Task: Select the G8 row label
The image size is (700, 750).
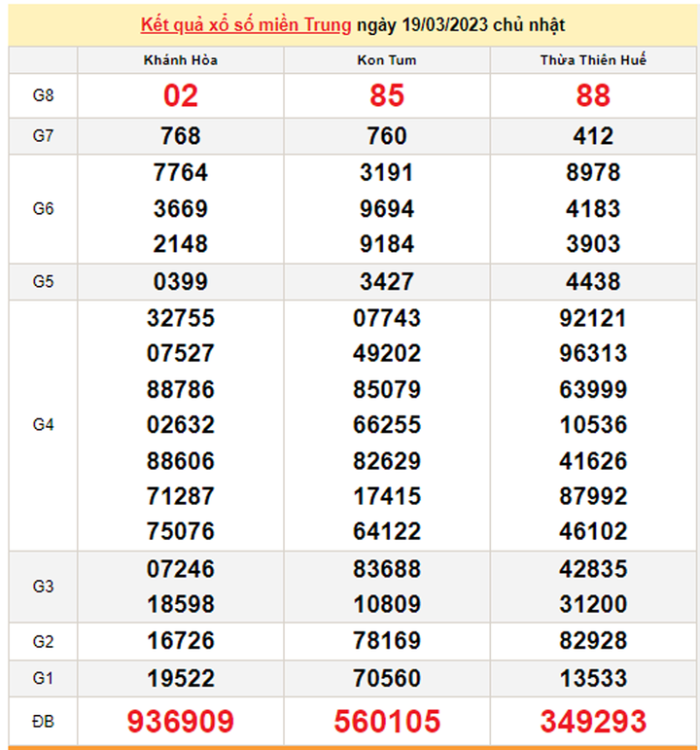Action: (x=43, y=95)
